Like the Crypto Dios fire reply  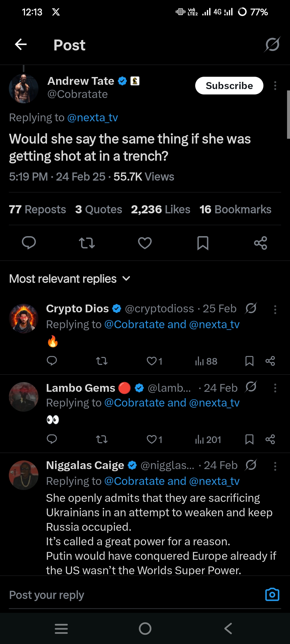152,361
